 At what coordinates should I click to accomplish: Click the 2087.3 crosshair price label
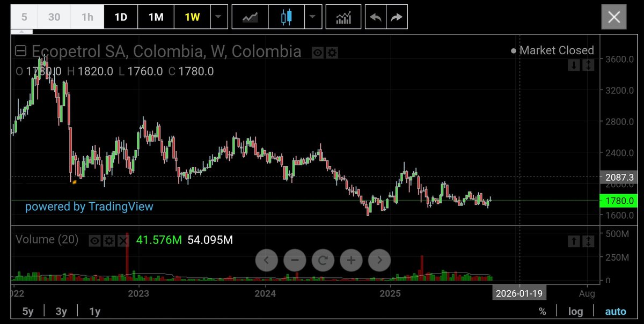[x=618, y=177]
